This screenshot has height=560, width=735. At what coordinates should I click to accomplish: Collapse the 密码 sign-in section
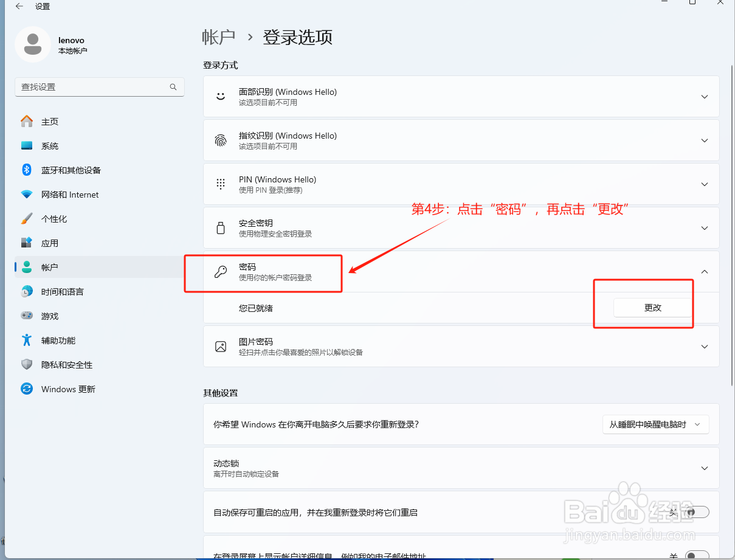pos(704,272)
